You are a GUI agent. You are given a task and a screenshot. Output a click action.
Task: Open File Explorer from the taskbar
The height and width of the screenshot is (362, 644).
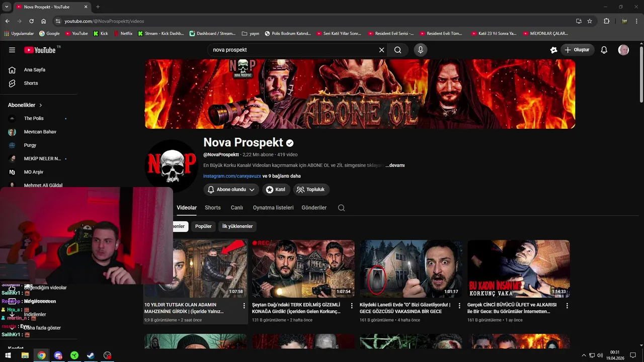[x=25, y=355]
